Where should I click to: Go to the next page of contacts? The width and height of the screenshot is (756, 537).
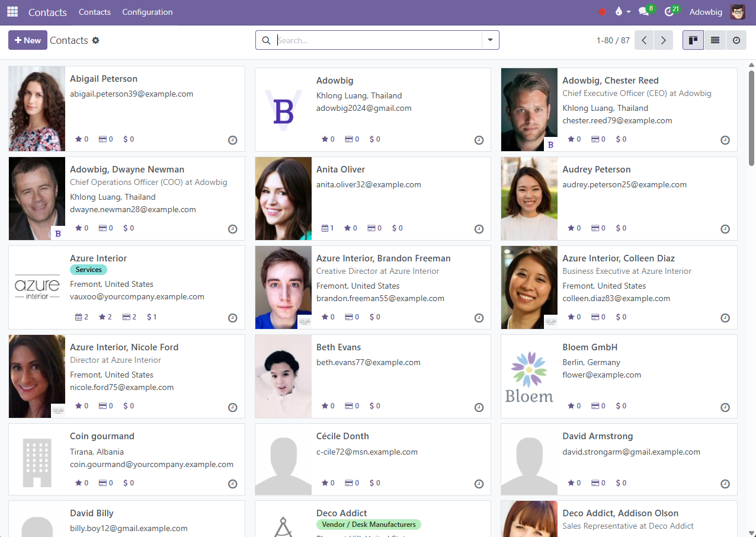coord(663,40)
